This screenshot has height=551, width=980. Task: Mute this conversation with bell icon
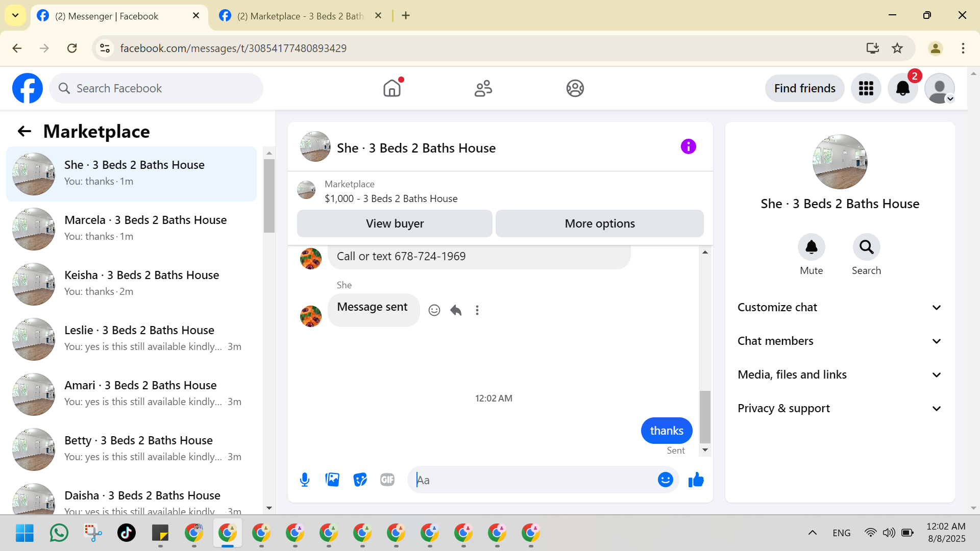coord(811,247)
